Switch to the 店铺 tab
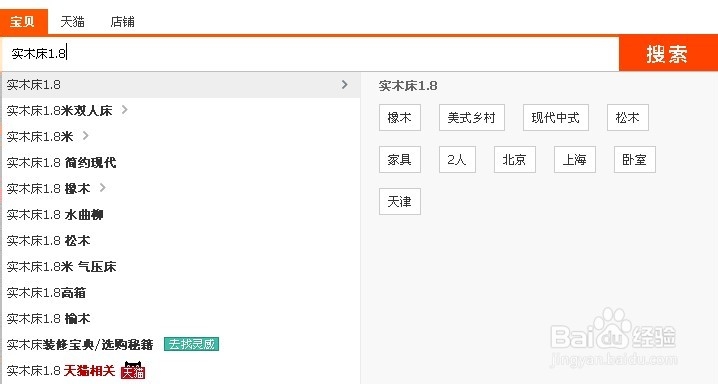 coord(122,22)
